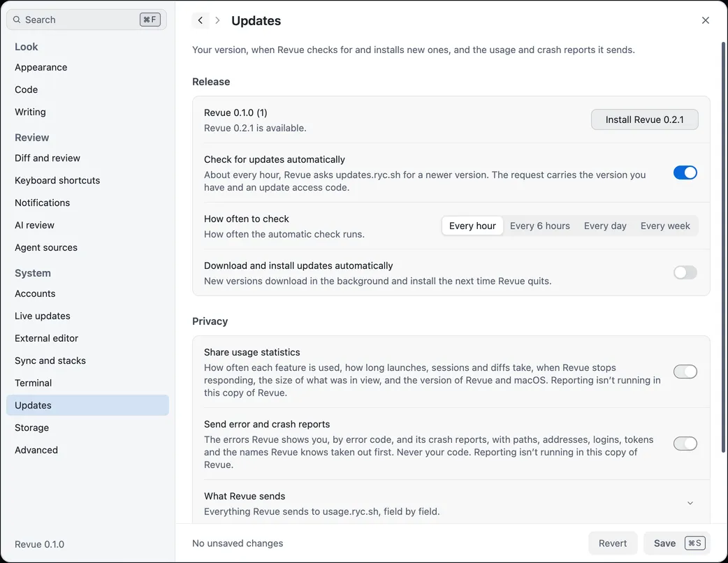Image resolution: width=728 pixels, height=563 pixels.
Task: Click the Release section heading
Action: click(x=211, y=82)
